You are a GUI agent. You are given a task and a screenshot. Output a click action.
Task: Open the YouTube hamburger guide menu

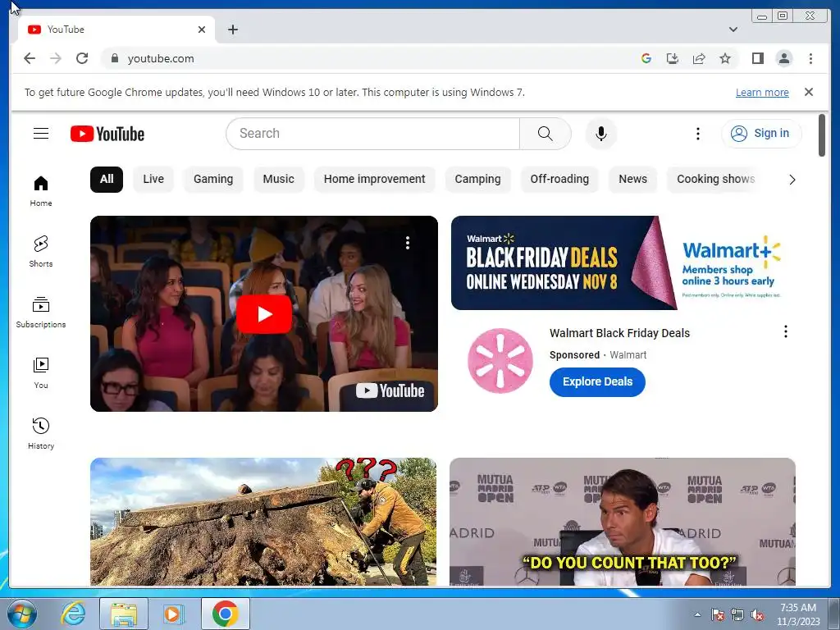point(41,134)
